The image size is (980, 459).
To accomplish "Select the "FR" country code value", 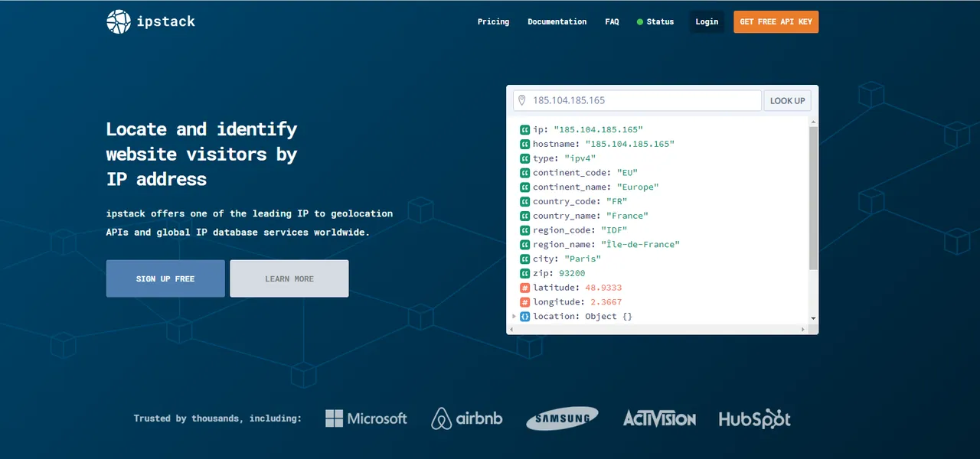I will point(616,202).
